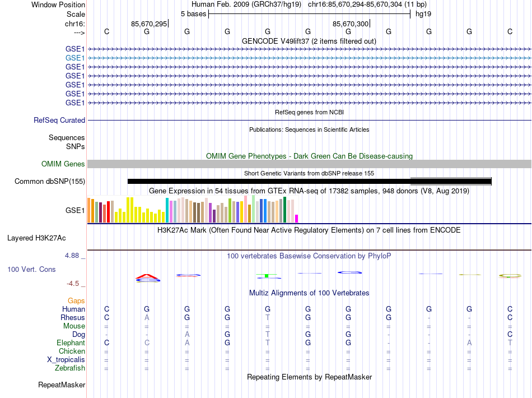Image resolution: width=532 pixels, height=398 pixels.
Task: Click the red A PhyloP conservation logo
Action: point(147,276)
